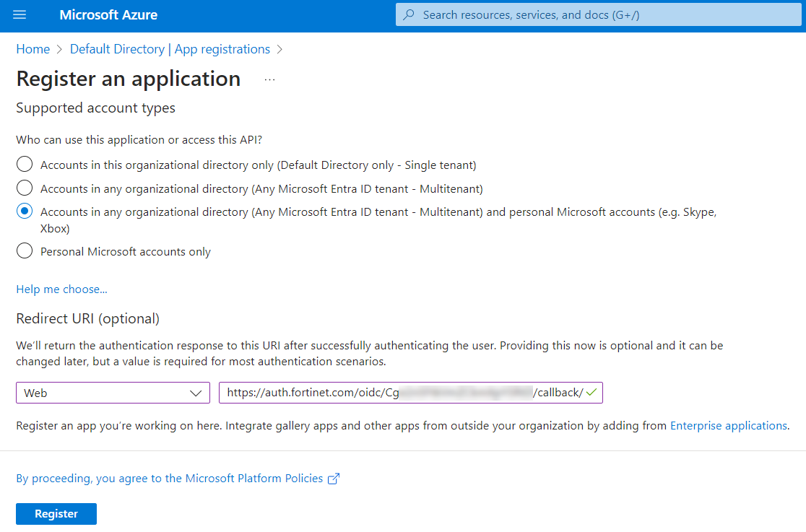The width and height of the screenshot is (806, 532).
Task: Click the chevron after App registrations breadcrumb
Action: point(280,50)
